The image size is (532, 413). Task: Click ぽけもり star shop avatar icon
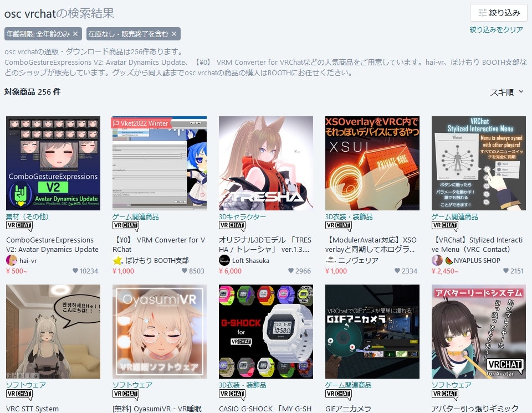[117, 260]
